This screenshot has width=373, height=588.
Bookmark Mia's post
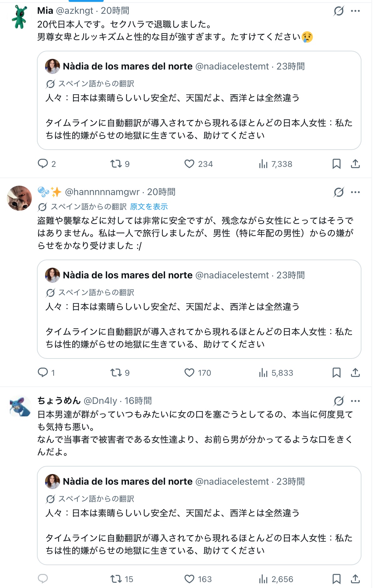[x=336, y=164]
